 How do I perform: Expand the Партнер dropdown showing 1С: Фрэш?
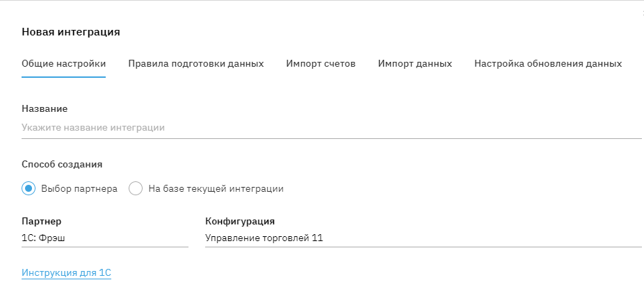(x=104, y=238)
